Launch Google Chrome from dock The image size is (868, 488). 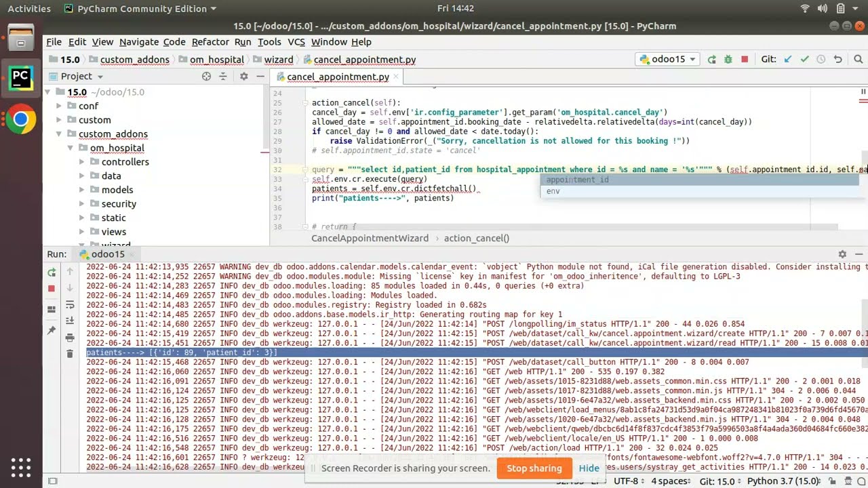click(20, 120)
